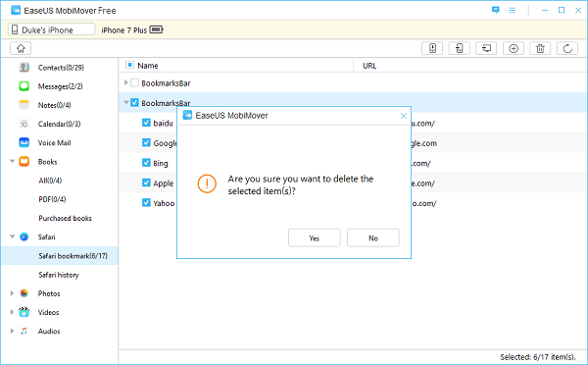
Task: Uncheck the Google bookmark checkbox
Action: (x=146, y=142)
